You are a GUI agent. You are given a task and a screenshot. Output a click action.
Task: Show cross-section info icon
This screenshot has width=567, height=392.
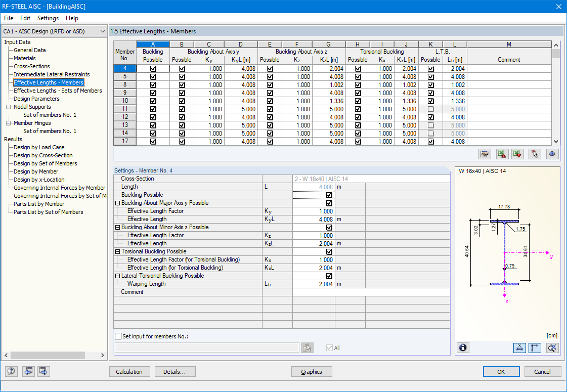coord(463,348)
